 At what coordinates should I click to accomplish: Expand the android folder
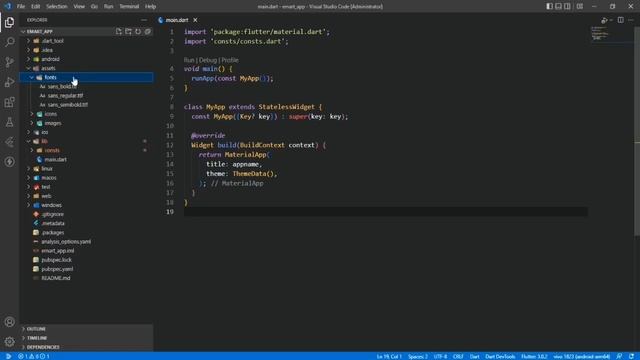coord(87,59)
